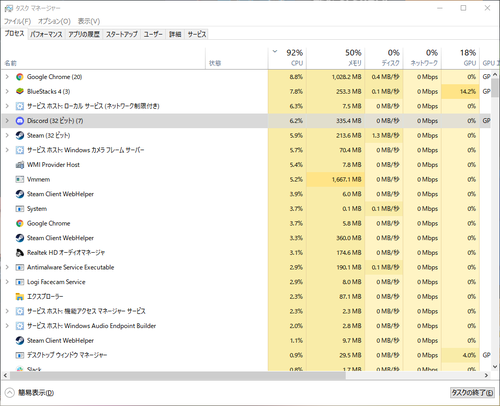
Task: Sort by the ディスク column header
Action: [384, 58]
